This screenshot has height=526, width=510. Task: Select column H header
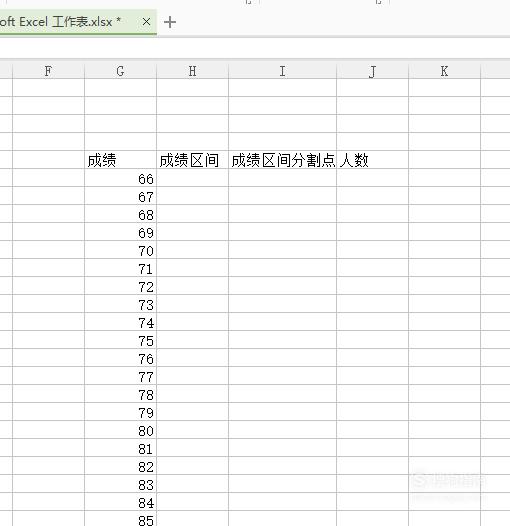tap(193, 71)
